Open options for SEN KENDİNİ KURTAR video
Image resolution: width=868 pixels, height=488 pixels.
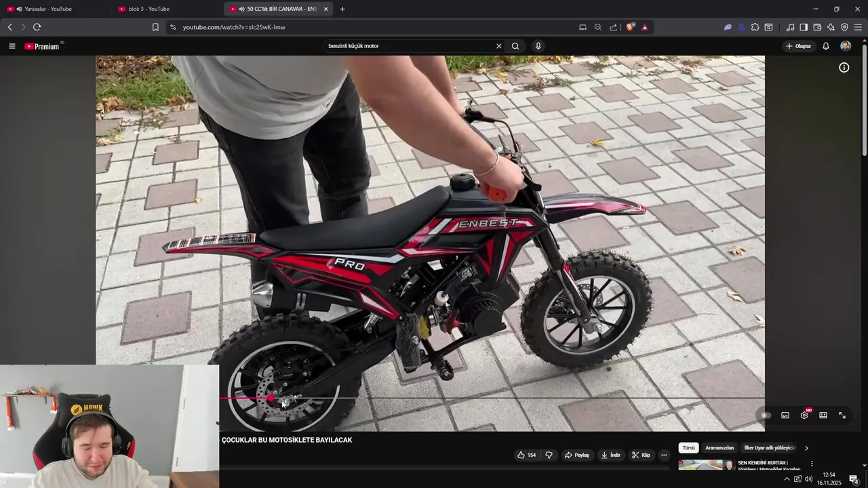tap(812, 464)
